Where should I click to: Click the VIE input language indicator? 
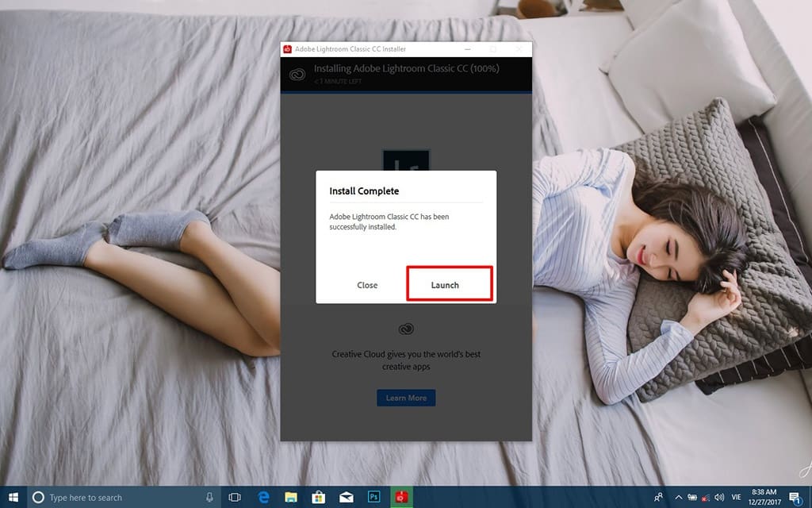pos(737,497)
